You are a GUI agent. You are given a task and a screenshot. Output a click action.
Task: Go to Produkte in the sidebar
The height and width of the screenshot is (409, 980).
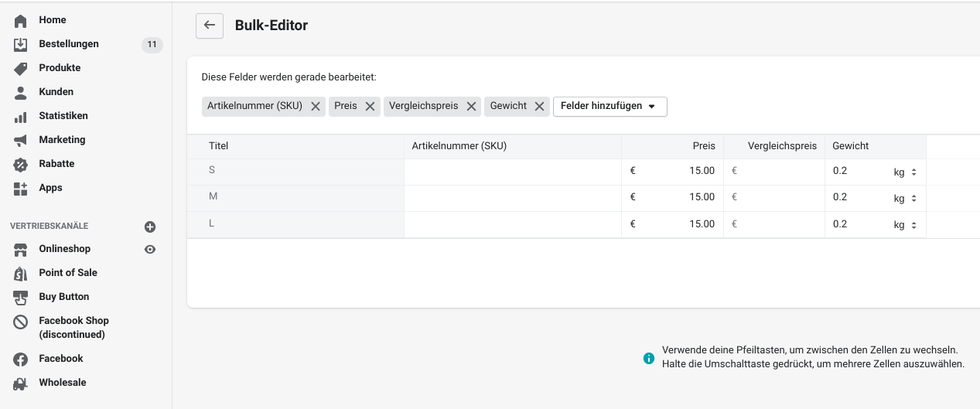[x=60, y=68]
